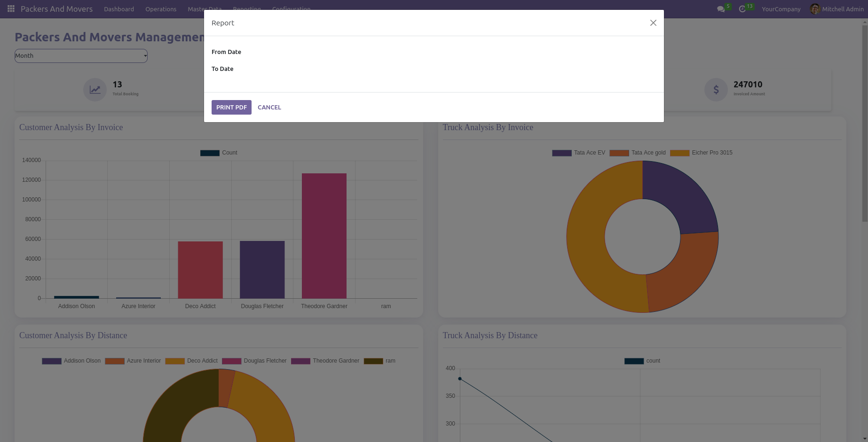868x442 pixels.
Task: Open the Reporting menu
Action: click(x=247, y=9)
